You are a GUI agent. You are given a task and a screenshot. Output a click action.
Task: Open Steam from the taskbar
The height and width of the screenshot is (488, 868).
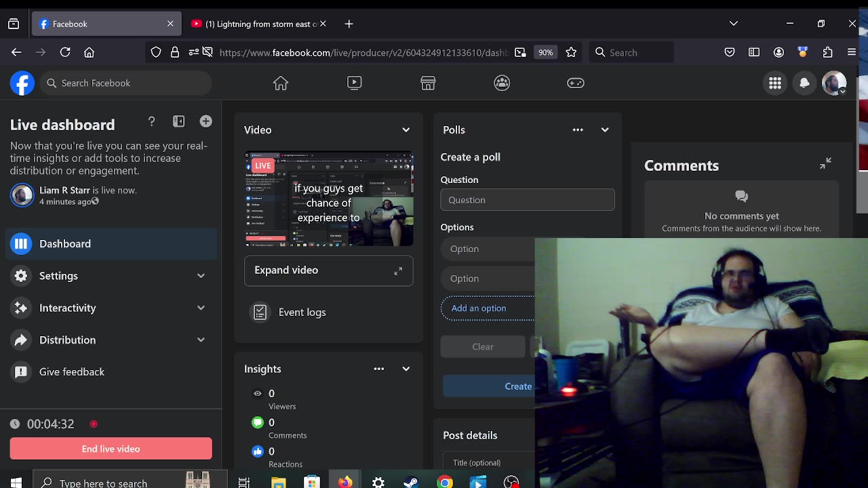[x=411, y=482]
